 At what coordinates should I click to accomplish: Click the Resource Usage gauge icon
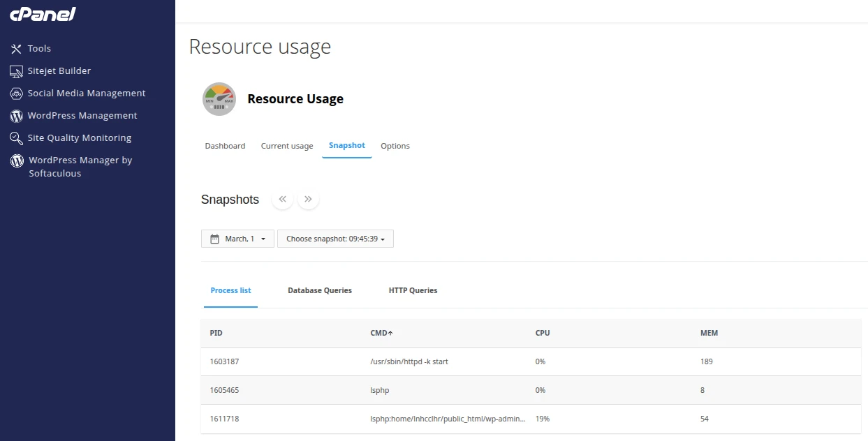219,98
